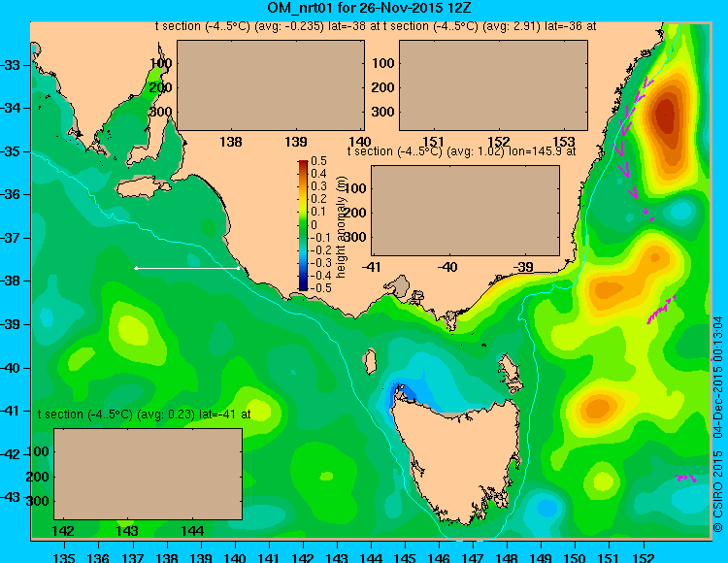
Task: Click the title "OM_nrt01 for 26-Nov-2015 12Z"
Action: pyautogui.click(x=369, y=8)
